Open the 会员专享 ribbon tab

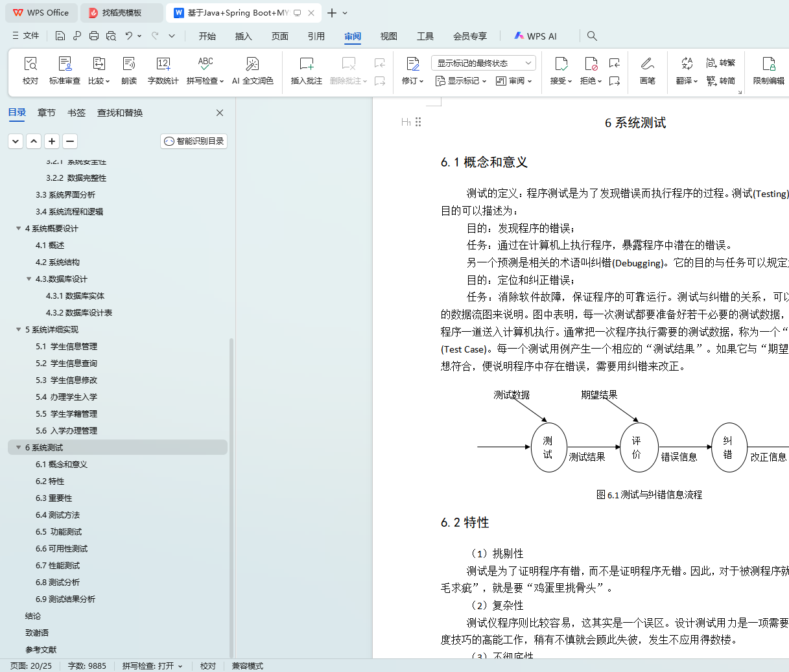point(470,36)
